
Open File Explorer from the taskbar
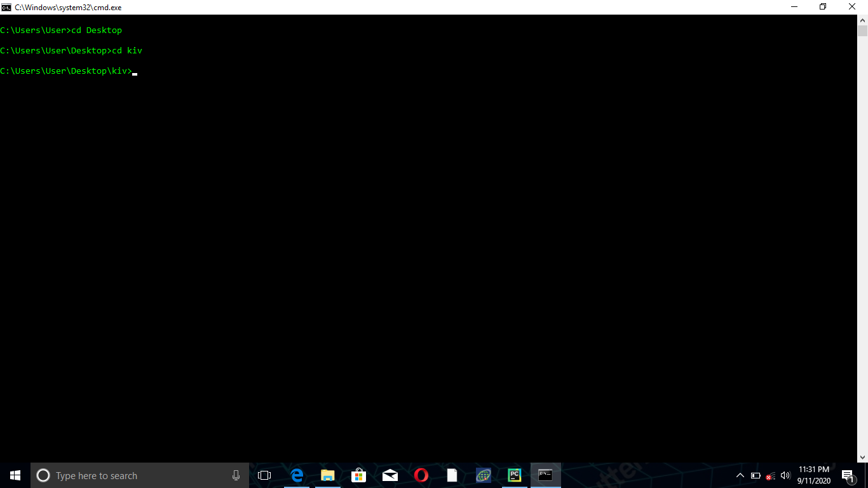(x=327, y=475)
